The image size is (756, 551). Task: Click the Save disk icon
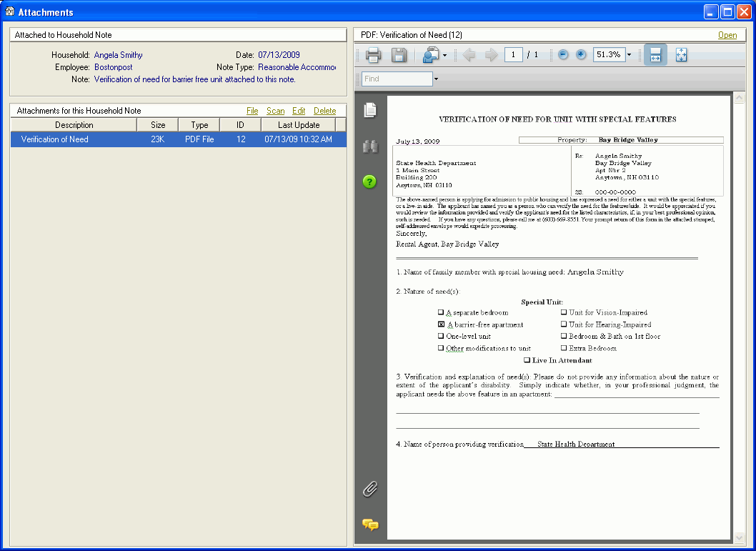click(399, 55)
